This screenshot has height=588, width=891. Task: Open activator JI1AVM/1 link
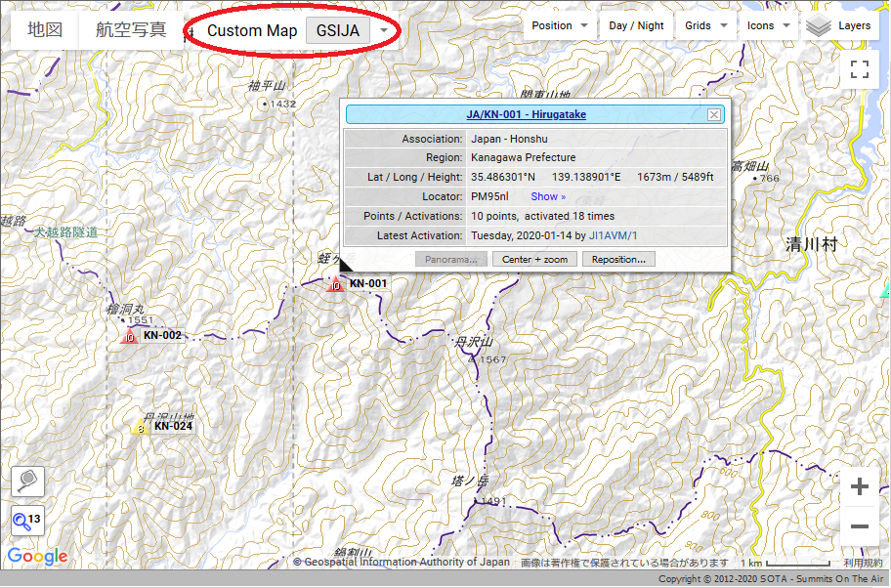pos(614,235)
